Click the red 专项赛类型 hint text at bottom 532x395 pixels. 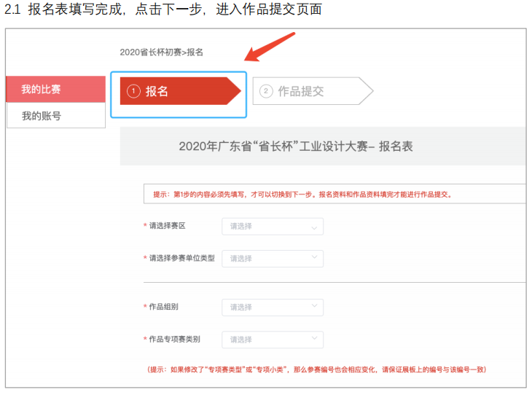click(317, 369)
